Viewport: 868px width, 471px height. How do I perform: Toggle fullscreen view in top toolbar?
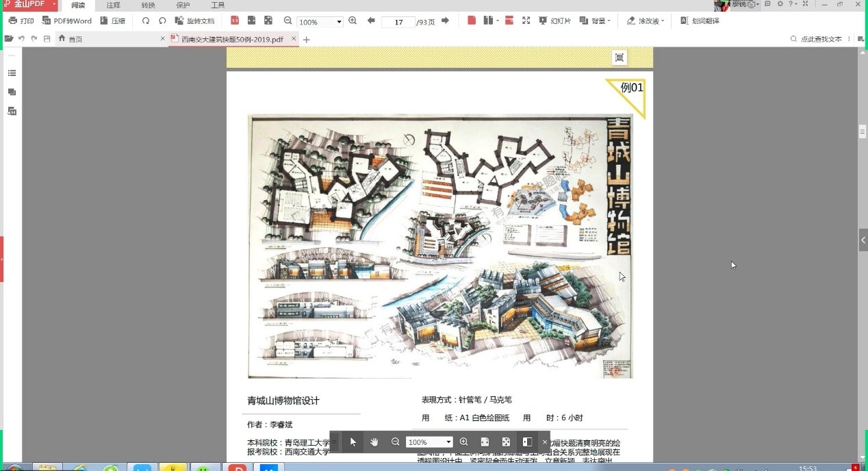(526, 21)
